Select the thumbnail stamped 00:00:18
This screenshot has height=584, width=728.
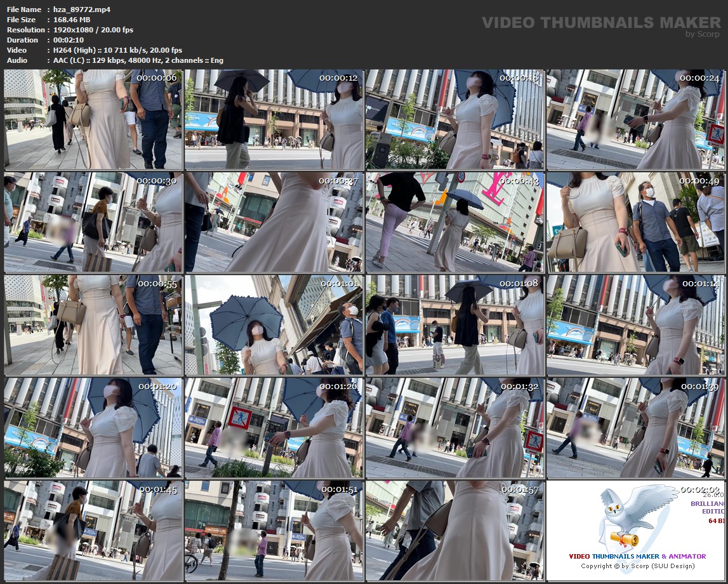pos(454,119)
